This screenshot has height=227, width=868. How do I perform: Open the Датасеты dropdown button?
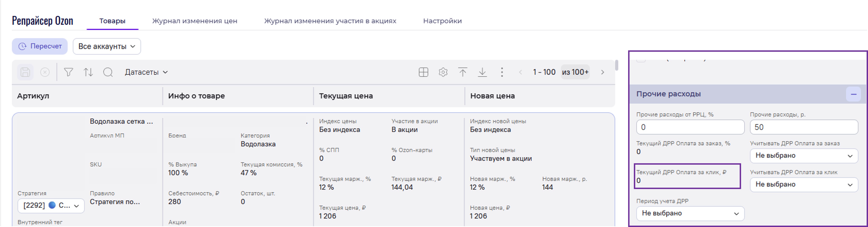point(146,72)
